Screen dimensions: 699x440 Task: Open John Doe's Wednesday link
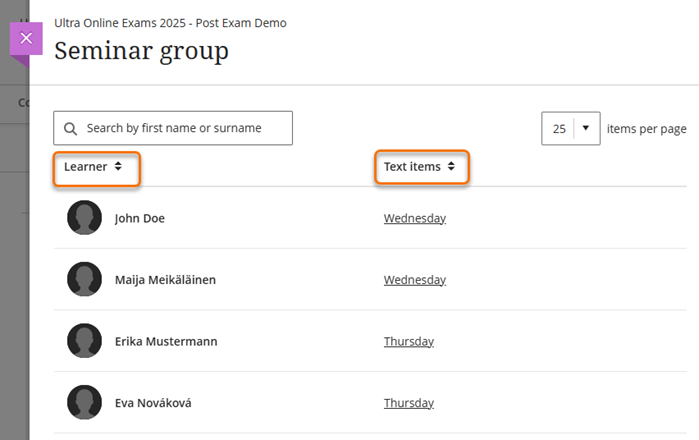point(414,218)
